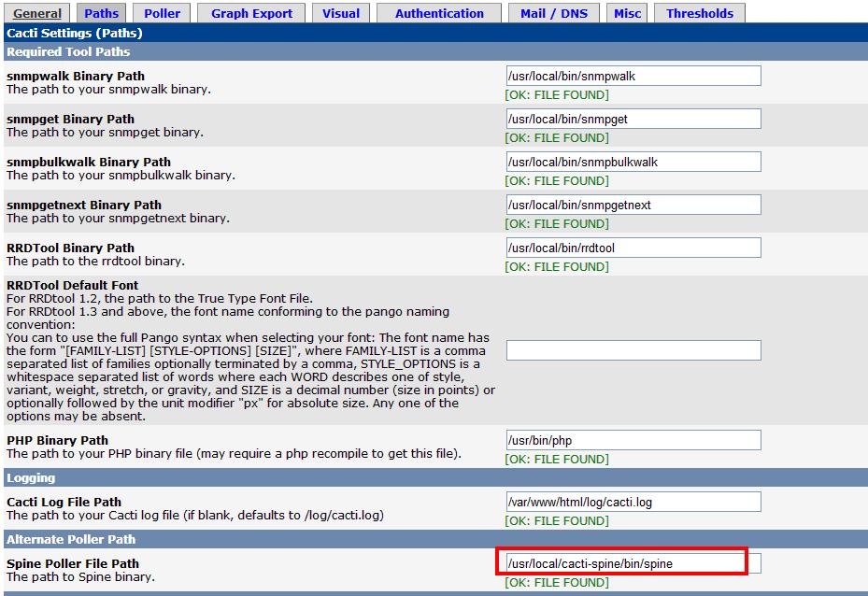Viewport: 868px width, 596px height.
Task: Click FILE FOUND status under snmpbulkwalk path
Action: [557, 181]
